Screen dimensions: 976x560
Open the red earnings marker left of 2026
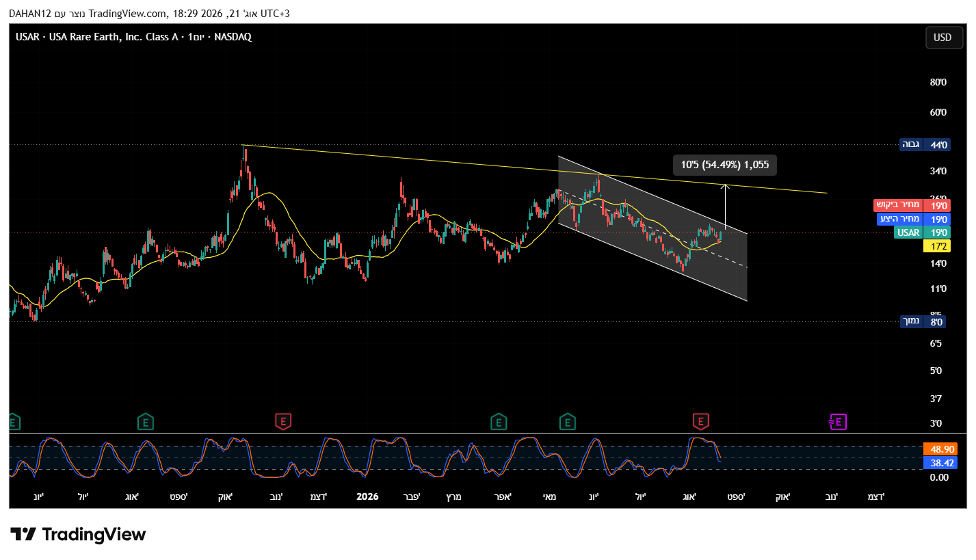coord(283,422)
